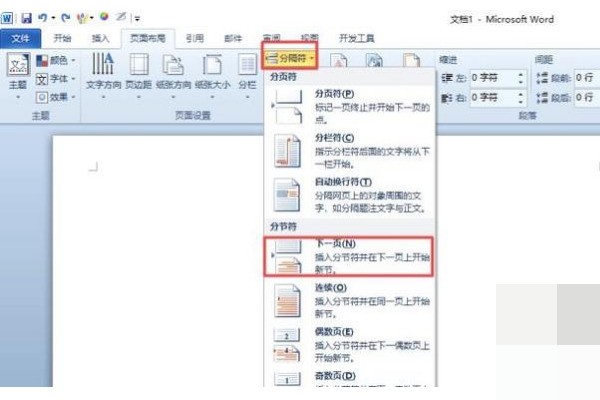Click the page color icon in ribbon
The width and height of the screenshot is (600, 400).
(x=374, y=60)
